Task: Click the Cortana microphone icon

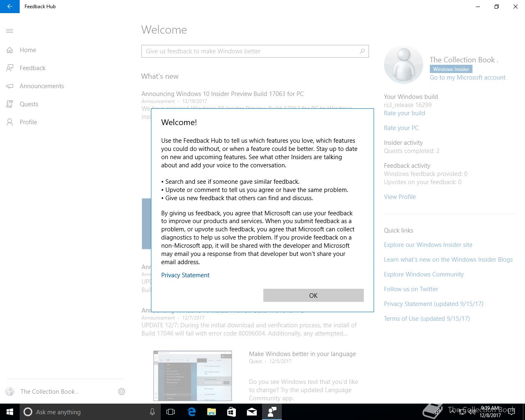Action: click(152, 412)
